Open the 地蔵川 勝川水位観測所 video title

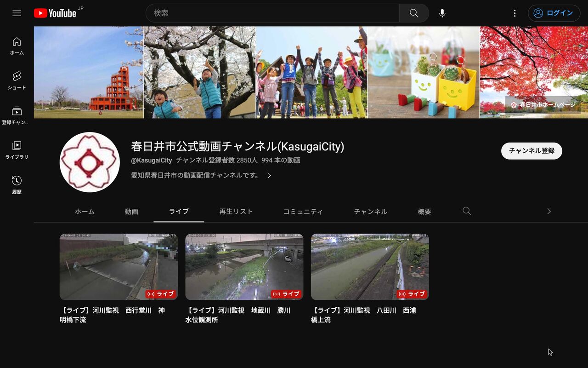click(x=238, y=315)
